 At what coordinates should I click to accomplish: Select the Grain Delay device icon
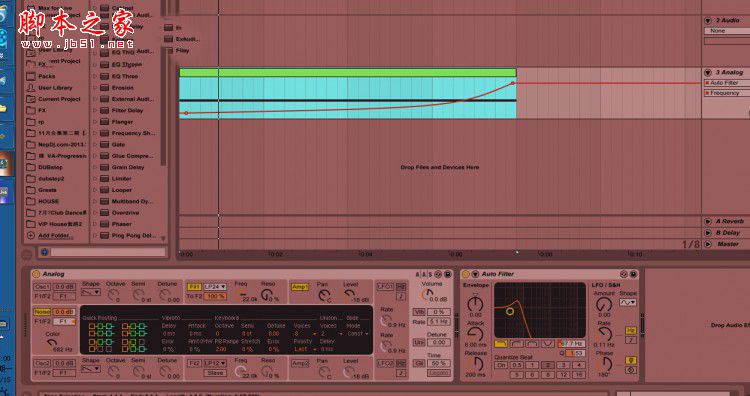[104, 167]
